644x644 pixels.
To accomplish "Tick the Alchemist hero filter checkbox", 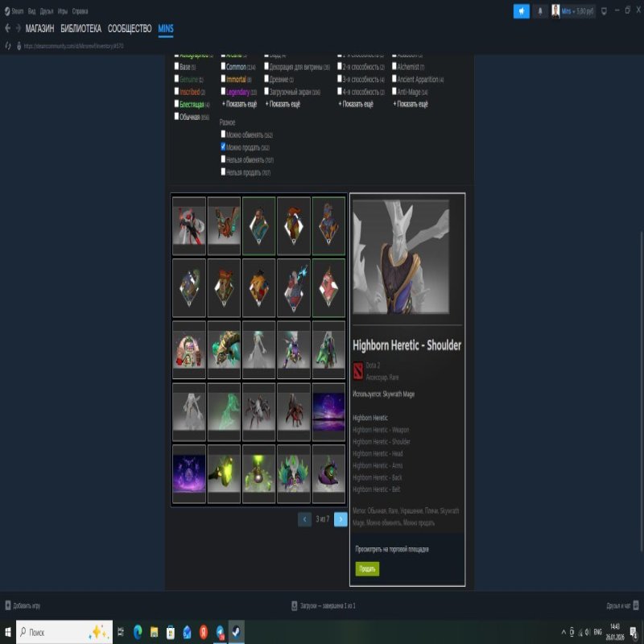I will point(394,67).
